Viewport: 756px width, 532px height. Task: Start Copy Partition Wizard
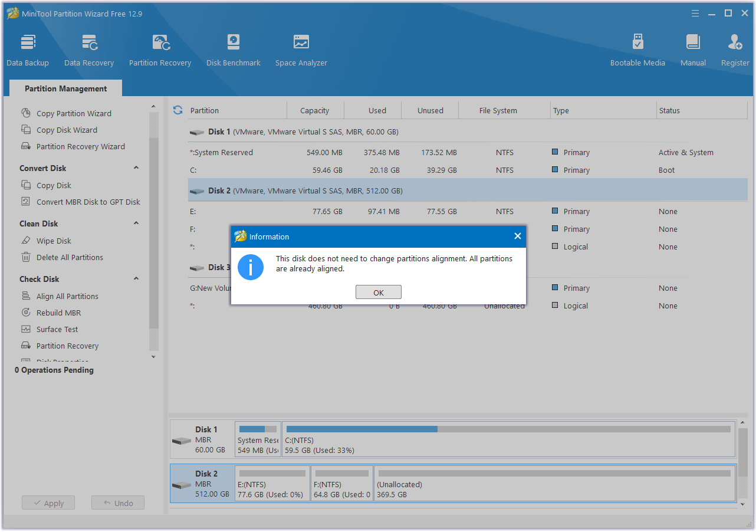[x=74, y=113]
